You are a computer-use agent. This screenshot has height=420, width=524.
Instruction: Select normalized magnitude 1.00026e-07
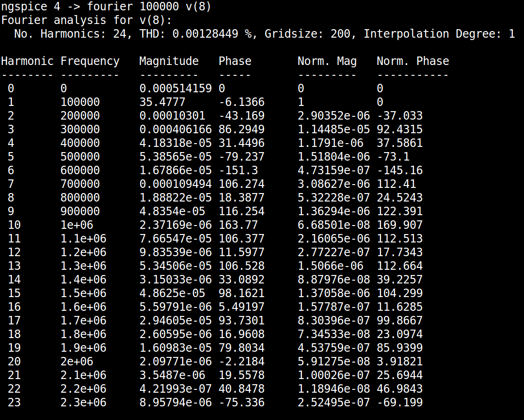click(334, 376)
